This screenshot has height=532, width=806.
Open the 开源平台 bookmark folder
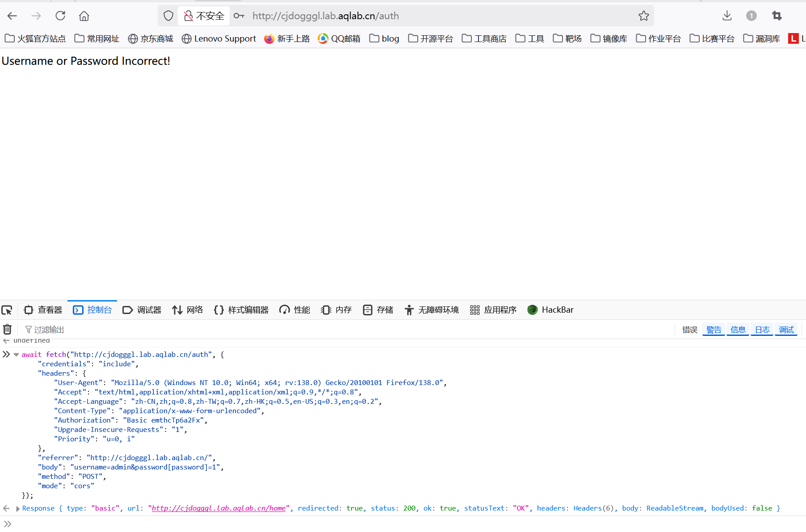[x=431, y=39]
